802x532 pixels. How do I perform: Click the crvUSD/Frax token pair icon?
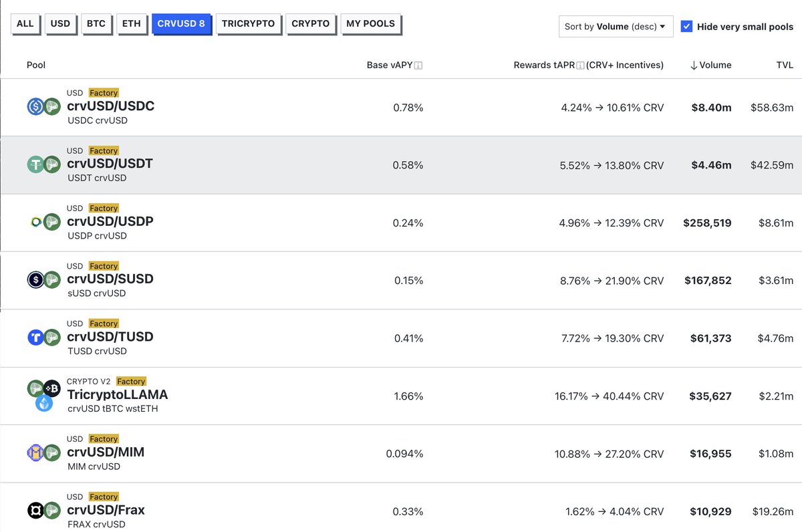[44, 511]
